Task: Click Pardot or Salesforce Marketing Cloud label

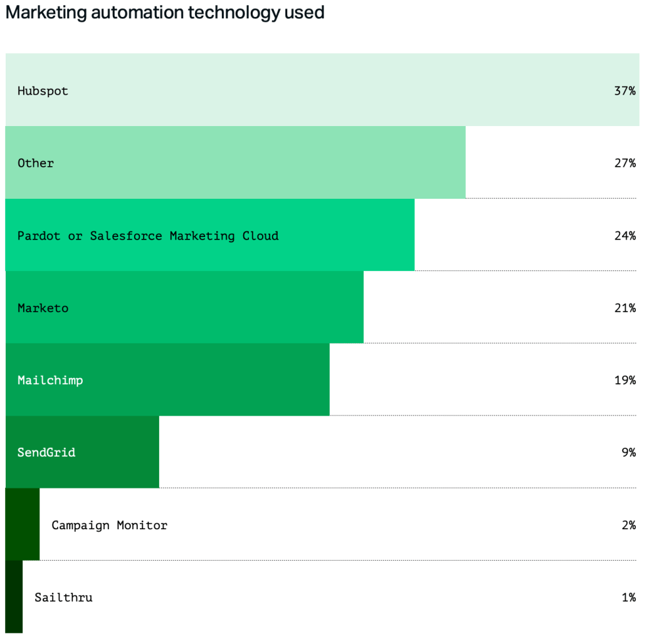Action: click(148, 236)
